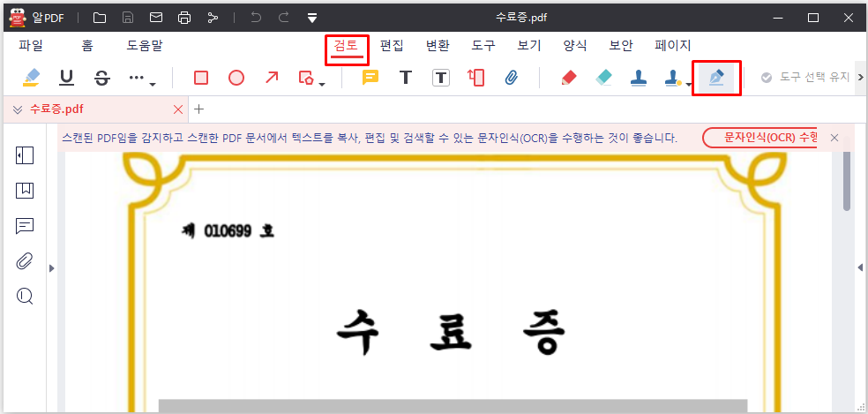Select the Signature pen tool

716,79
